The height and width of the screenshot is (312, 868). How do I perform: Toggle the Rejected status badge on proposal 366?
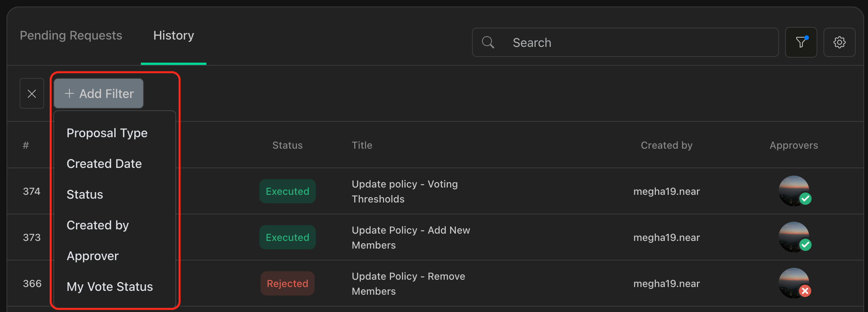[x=287, y=283]
